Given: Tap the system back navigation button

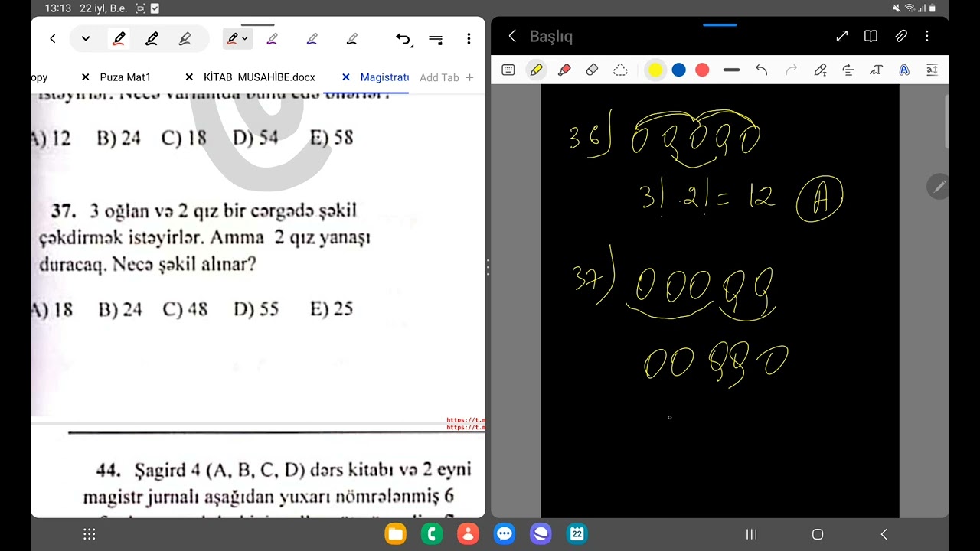Looking at the screenshot, I should click(884, 534).
